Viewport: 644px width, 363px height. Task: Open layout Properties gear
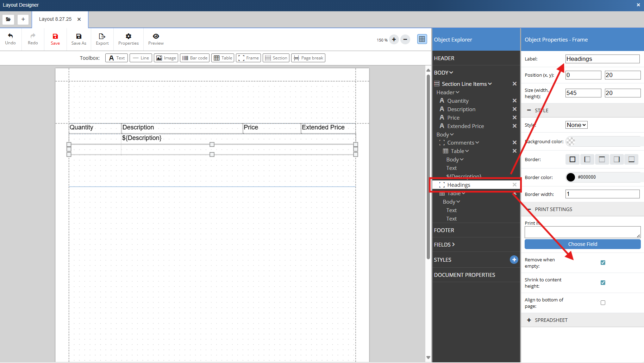point(129,36)
